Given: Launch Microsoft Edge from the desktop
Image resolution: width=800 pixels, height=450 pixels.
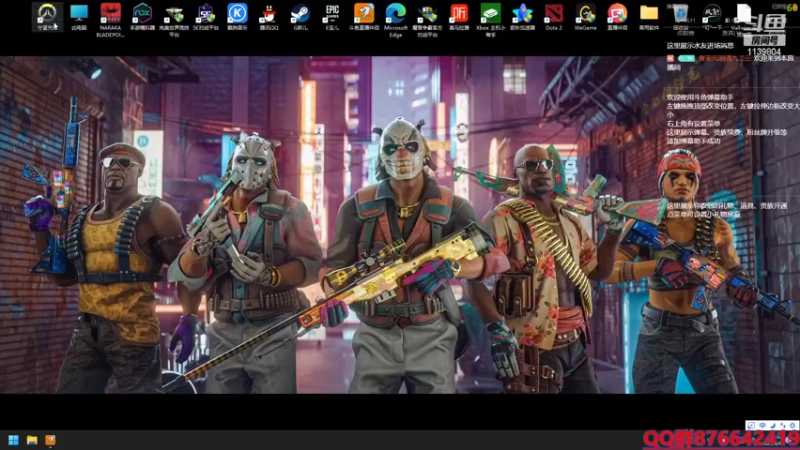Looking at the screenshot, I should [395, 19].
